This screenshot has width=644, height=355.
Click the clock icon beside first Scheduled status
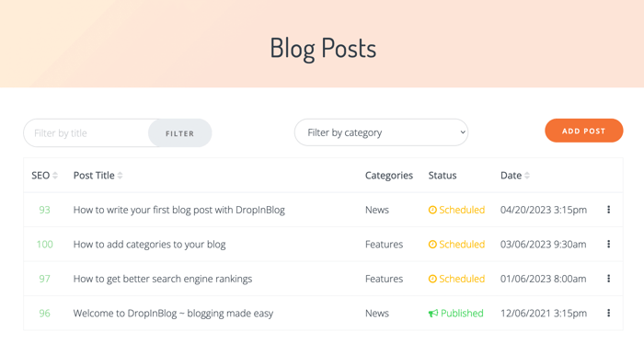point(432,210)
